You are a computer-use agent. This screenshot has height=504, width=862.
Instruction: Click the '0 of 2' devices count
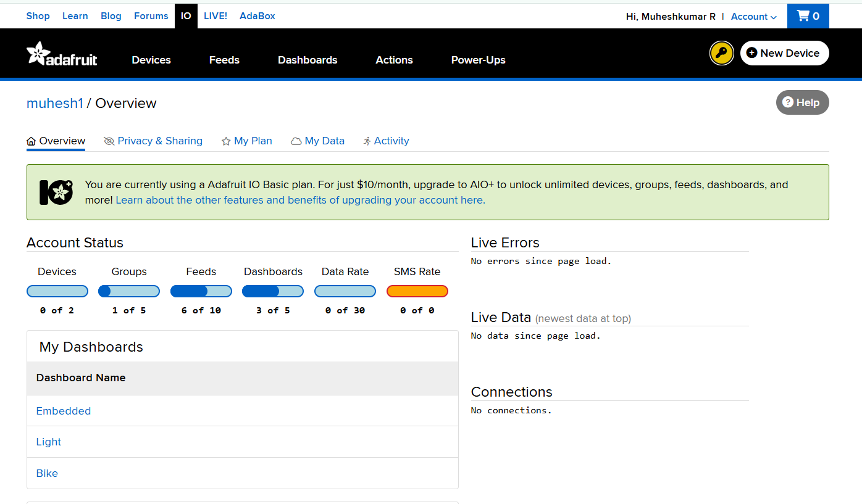tap(57, 310)
